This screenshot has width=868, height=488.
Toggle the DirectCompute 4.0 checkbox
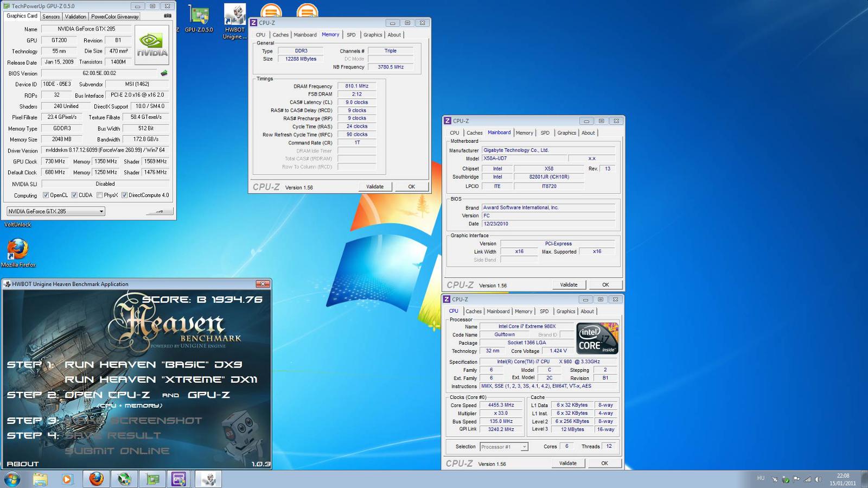[124, 195]
